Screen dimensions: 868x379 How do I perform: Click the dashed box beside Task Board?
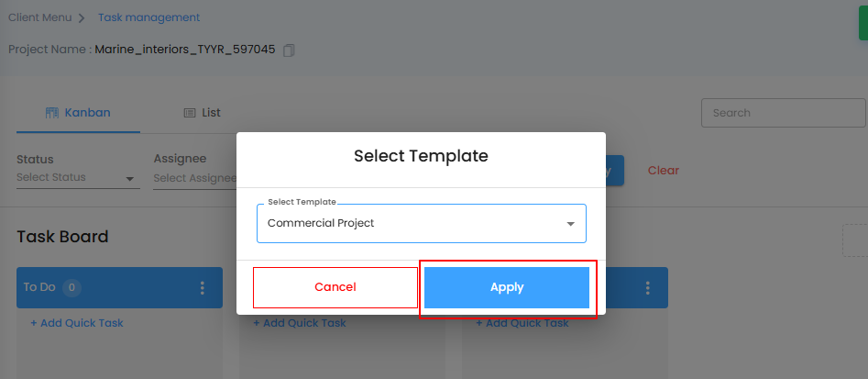(x=855, y=240)
